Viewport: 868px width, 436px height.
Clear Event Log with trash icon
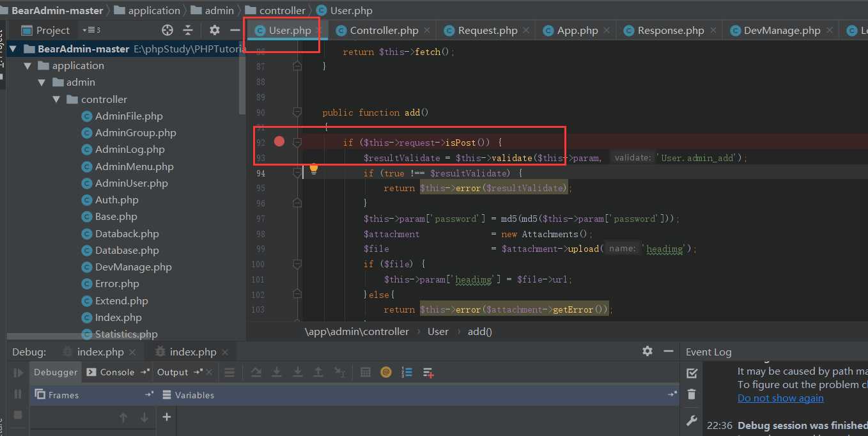point(692,394)
